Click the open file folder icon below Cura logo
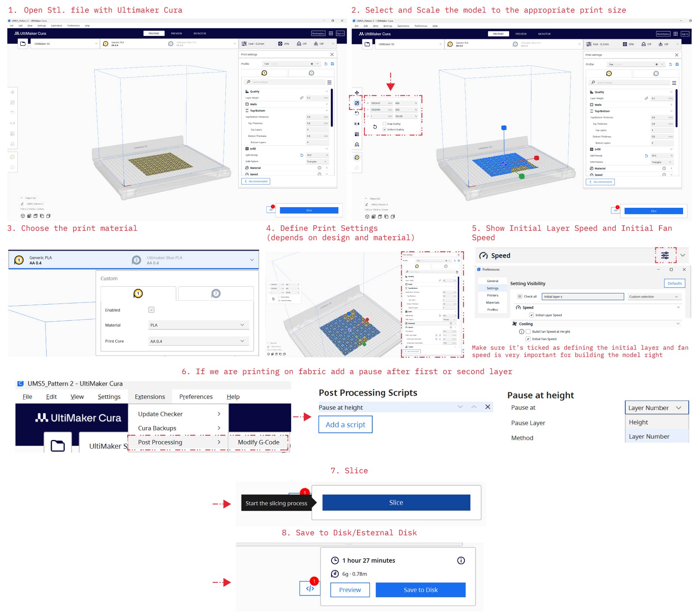 tap(57, 446)
